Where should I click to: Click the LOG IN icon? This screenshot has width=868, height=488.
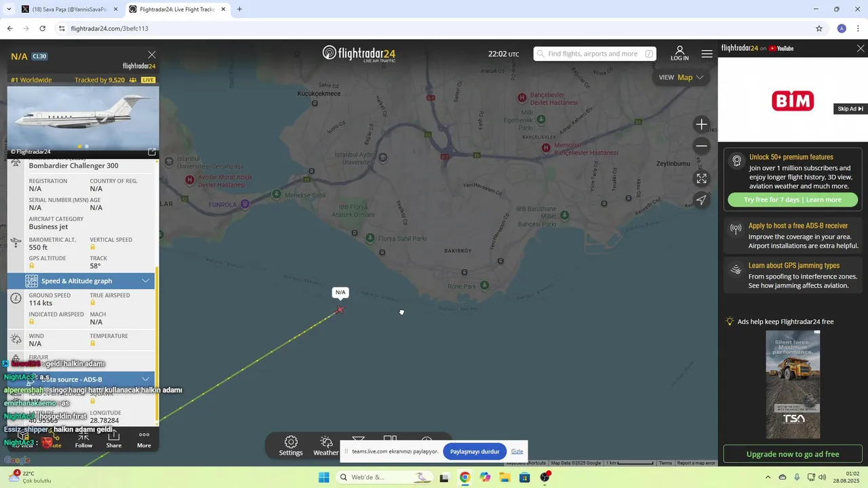[x=679, y=54]
